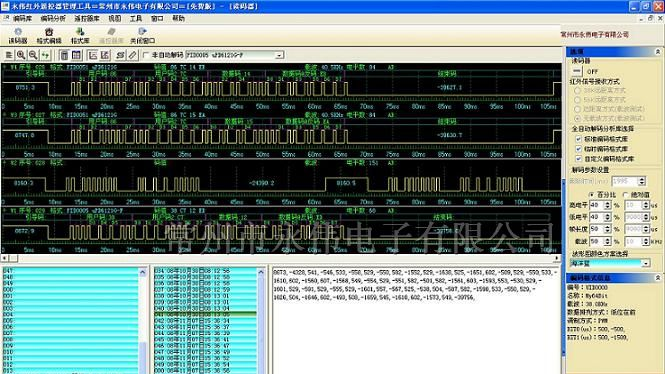This screenshot has width=665, height=374.
Task: Zoom out on the waveform
Action: [33, 55]
